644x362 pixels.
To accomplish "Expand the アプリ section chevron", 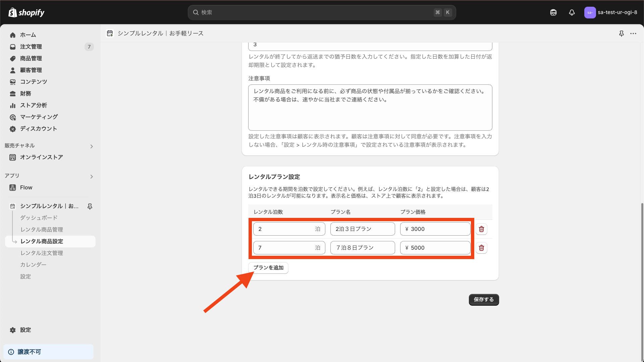I will click(91, 177).
